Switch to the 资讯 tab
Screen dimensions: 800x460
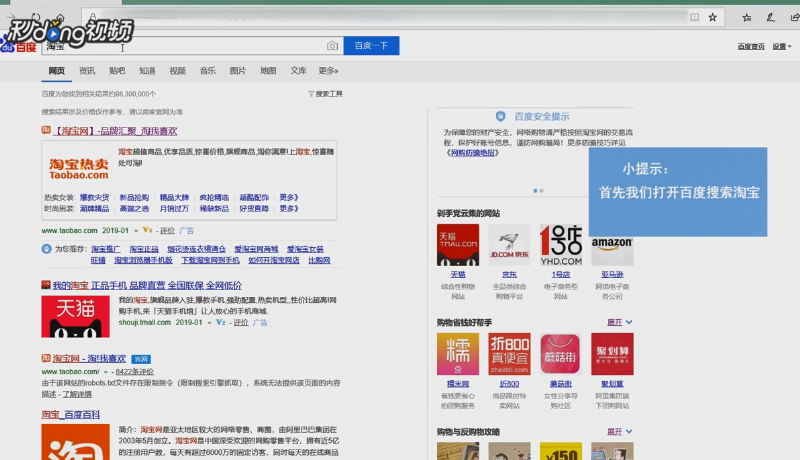(x=87, y=71)
